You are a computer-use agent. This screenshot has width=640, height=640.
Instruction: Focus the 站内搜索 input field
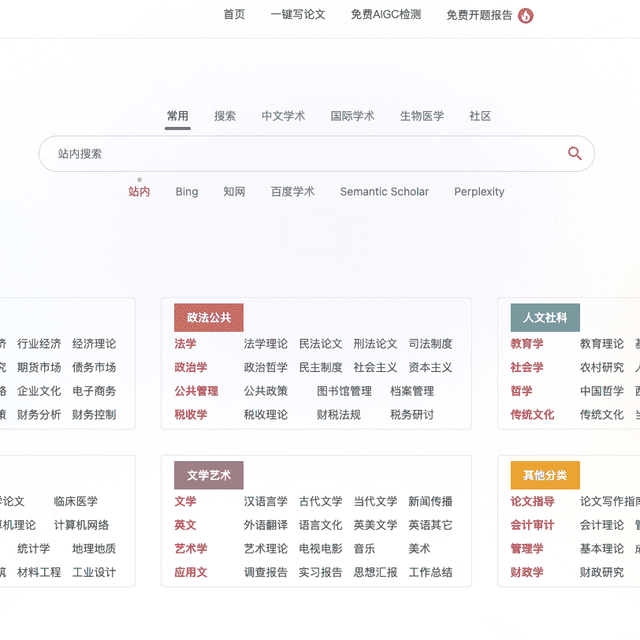[316, 154]
